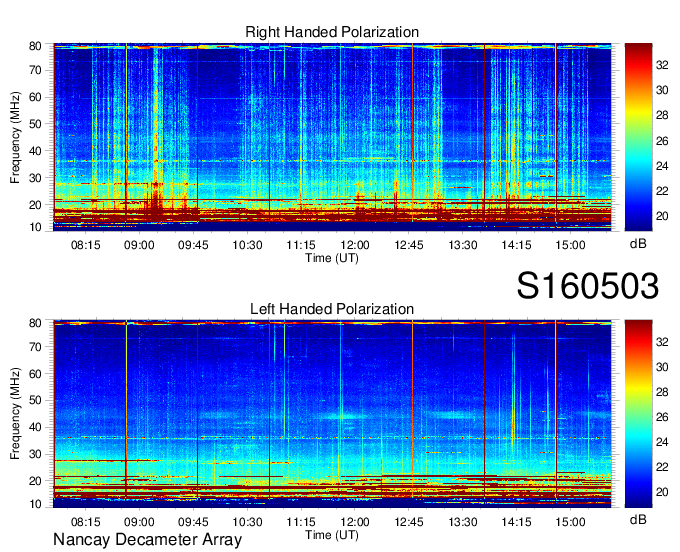Click the "Frequency (MHz)" label of bottom plot
The width and height of the screenshot is (680, 552).
(15, 414)
